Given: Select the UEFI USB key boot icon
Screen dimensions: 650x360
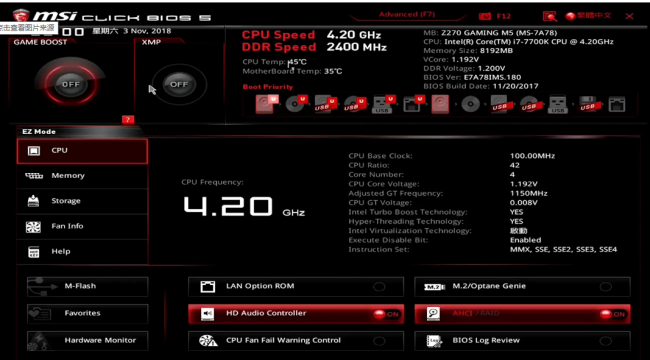Looking at the screenshot, I should (x=384, y=104).
